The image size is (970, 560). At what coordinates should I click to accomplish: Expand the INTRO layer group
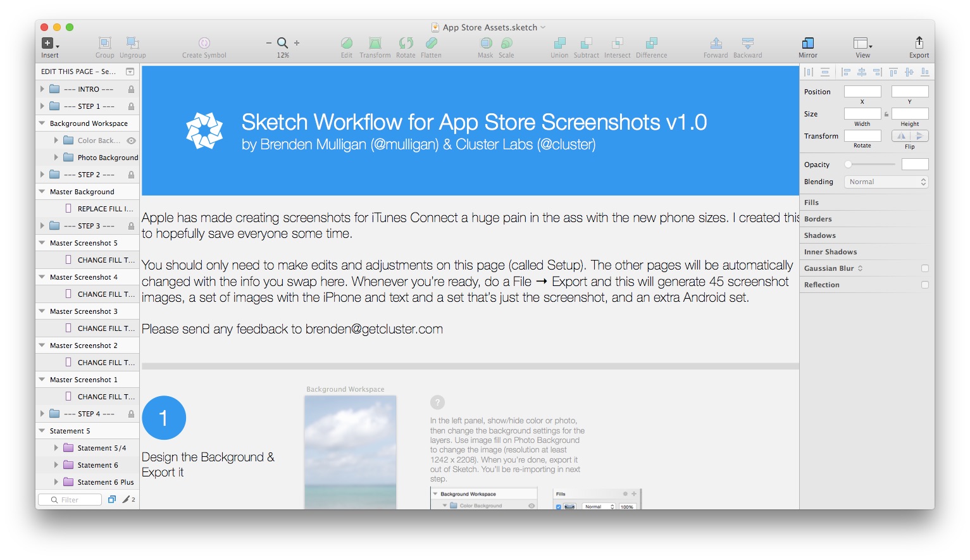pyautogui.click(x=42, y=89)
